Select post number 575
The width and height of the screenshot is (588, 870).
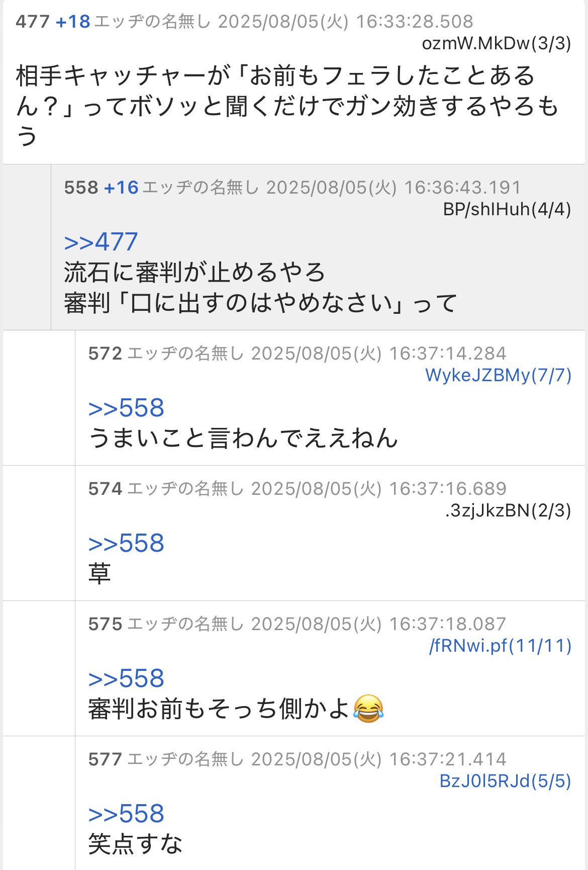coord(105,624)
